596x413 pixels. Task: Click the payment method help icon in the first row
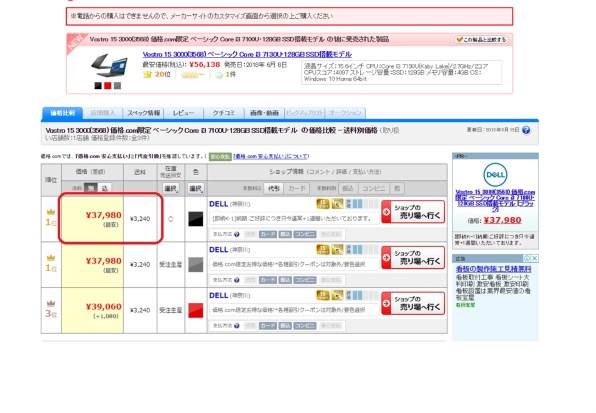[237, 234]
